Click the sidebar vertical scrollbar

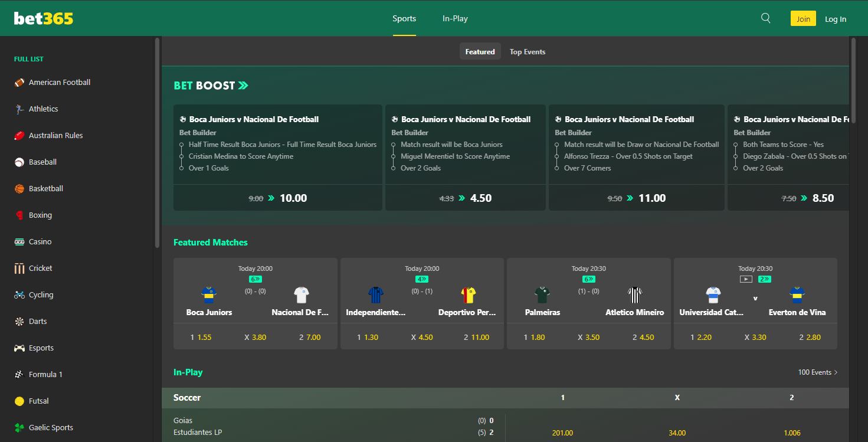(x=157, y=143)
